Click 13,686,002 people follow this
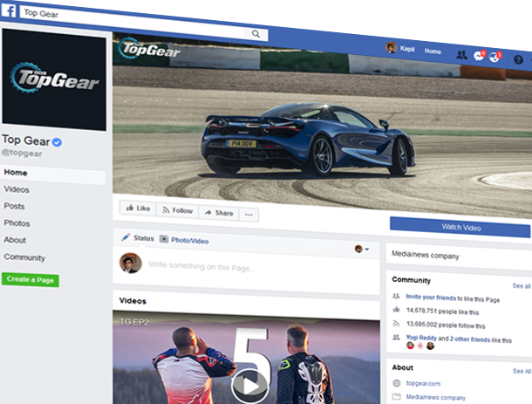This screenshot has width=532, height=404. coord(446,325)
